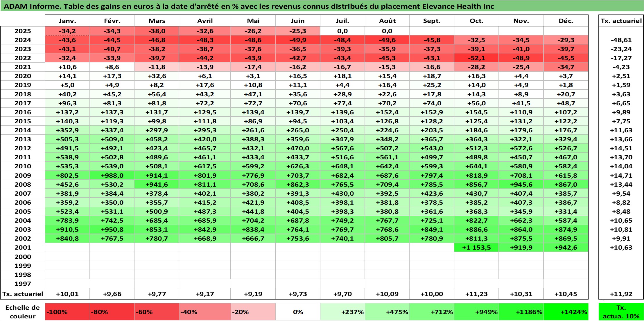Click the 'Déc.' column header

[566, 21]
